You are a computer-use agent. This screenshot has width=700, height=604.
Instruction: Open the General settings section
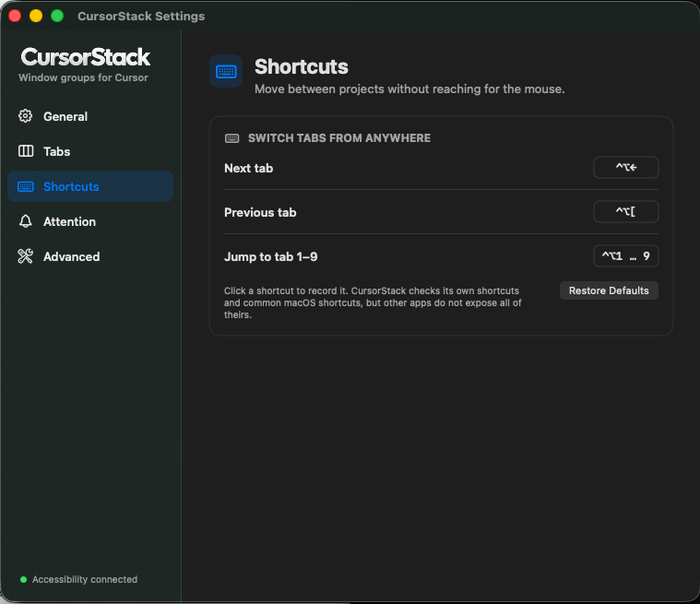(90, 116)
